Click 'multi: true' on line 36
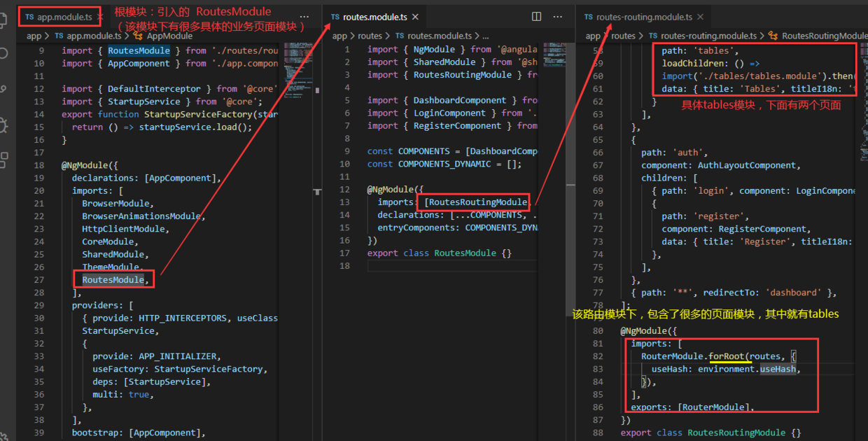The height and width of the screenshot is (441, 868). [123, 394]
